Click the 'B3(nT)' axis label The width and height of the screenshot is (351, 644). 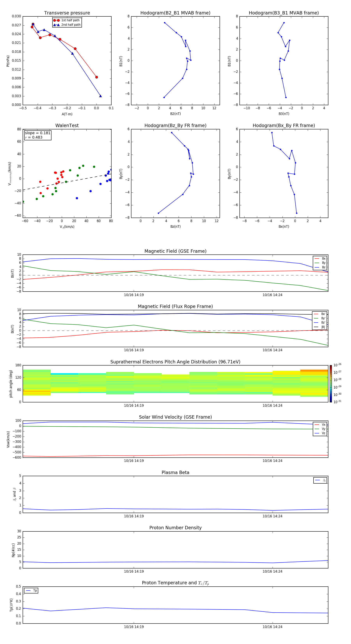284,114
